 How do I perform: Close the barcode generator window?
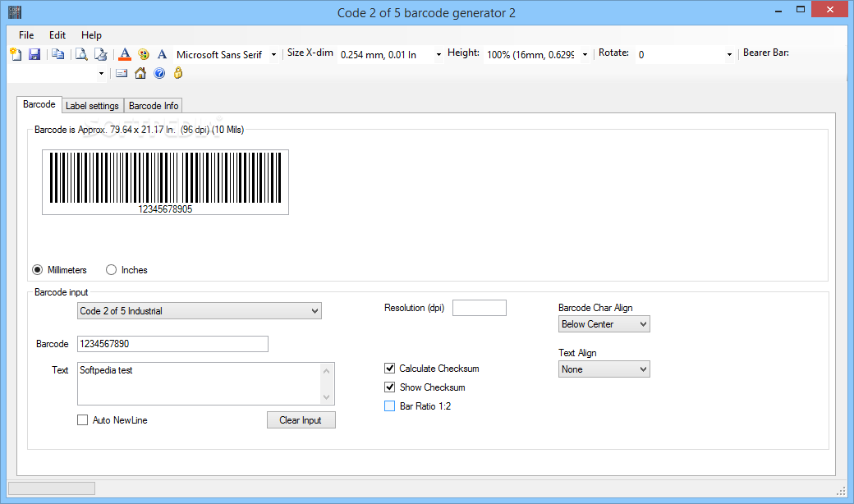(830, 9)
